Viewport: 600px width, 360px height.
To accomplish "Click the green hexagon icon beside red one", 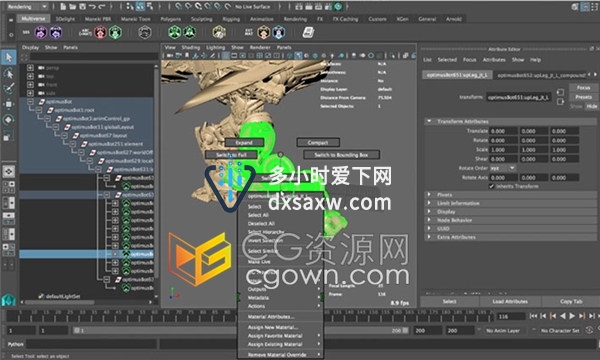I will 115,33.
